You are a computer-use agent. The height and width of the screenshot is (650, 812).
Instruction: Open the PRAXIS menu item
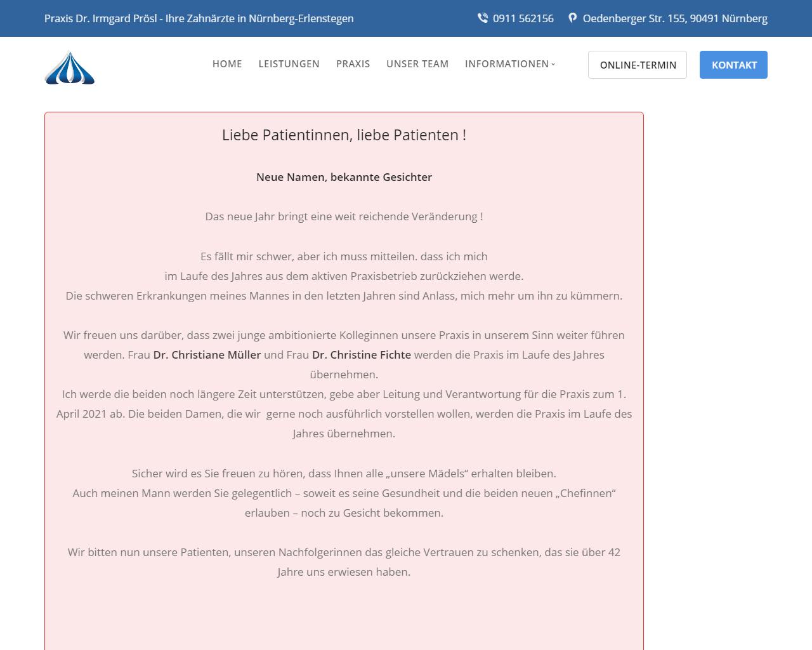click(353, 64)
